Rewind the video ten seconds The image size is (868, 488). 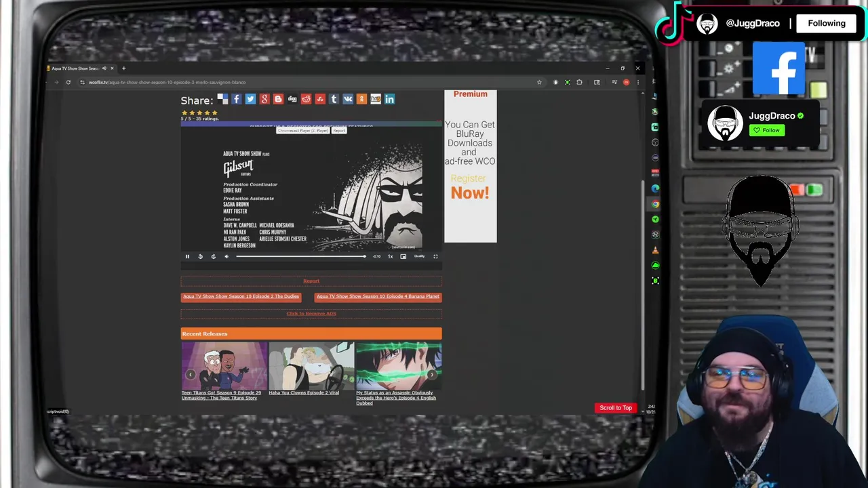point(200,256)
